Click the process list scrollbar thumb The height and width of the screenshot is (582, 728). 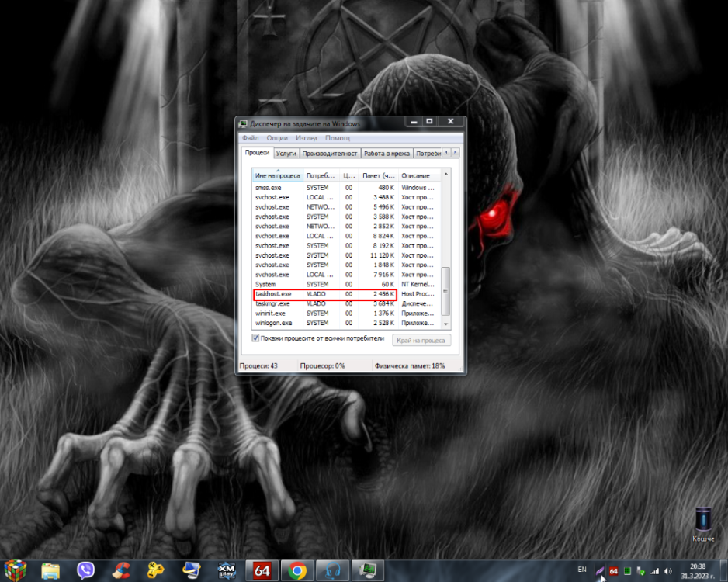click(445, 291)
